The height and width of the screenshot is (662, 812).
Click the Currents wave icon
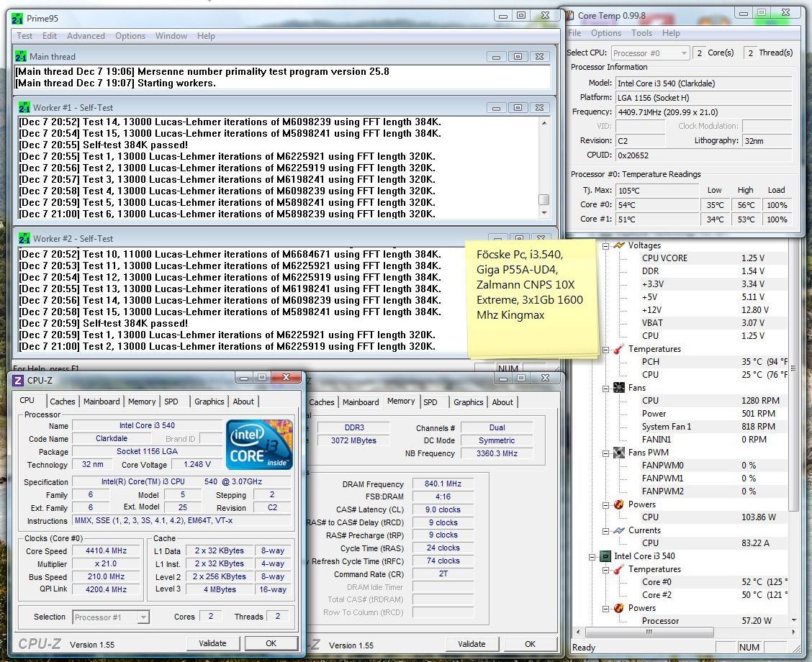(x=619, y=530)
